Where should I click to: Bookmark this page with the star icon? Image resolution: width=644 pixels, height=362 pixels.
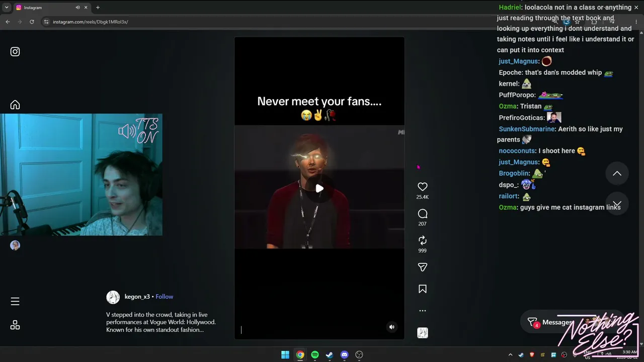pyautogui.click(x=577, y=22)
